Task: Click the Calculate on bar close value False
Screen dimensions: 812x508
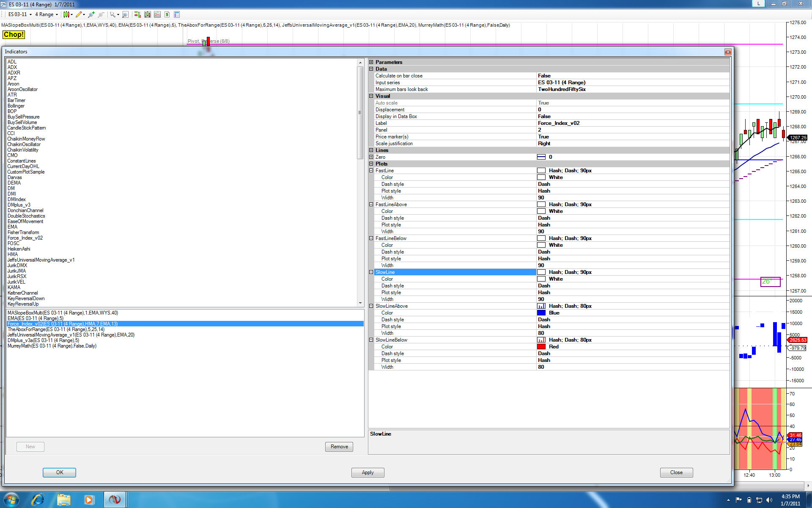Action: point(633,76)
